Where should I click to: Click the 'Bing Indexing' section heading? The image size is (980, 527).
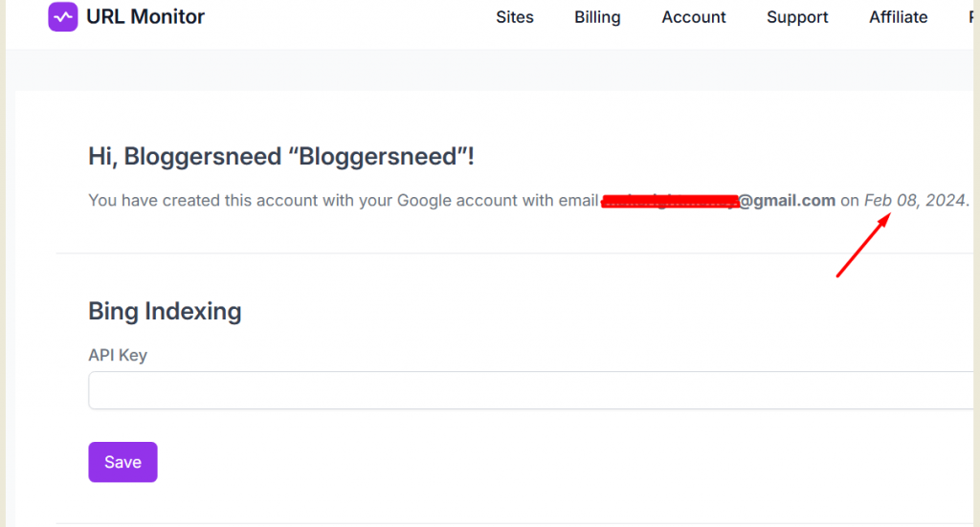(165, 311)
